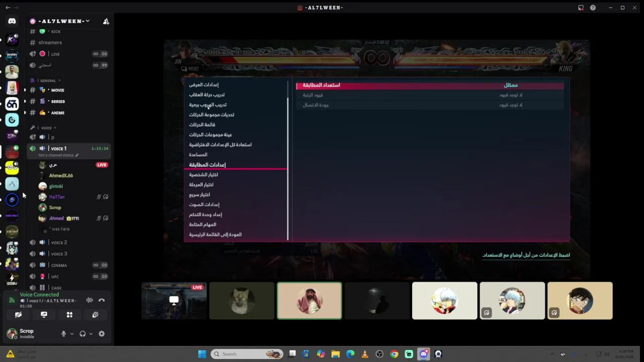Open Google Chrome from taskbar
The image size is (644, 362).
[394, 354]
